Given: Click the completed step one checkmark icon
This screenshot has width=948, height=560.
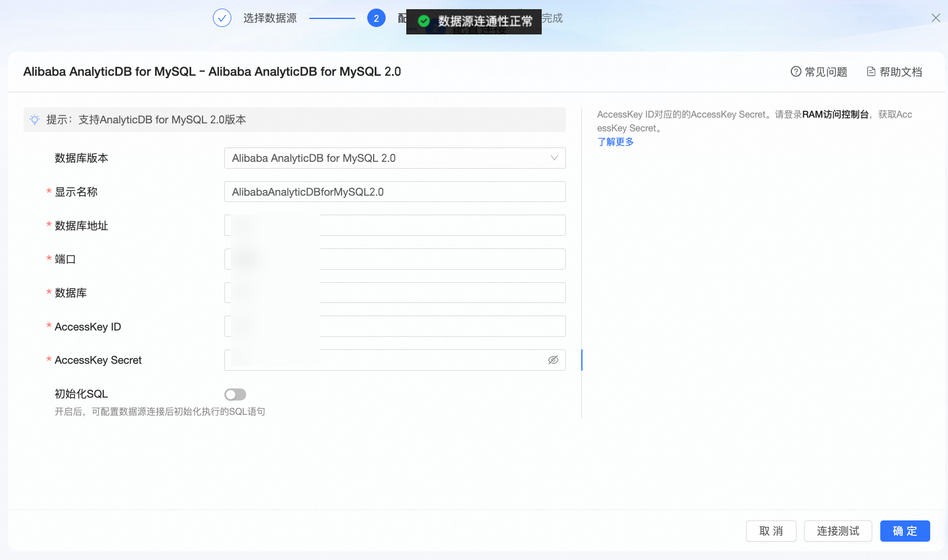Looking at the screenshot, I should (x=222, y=18).
